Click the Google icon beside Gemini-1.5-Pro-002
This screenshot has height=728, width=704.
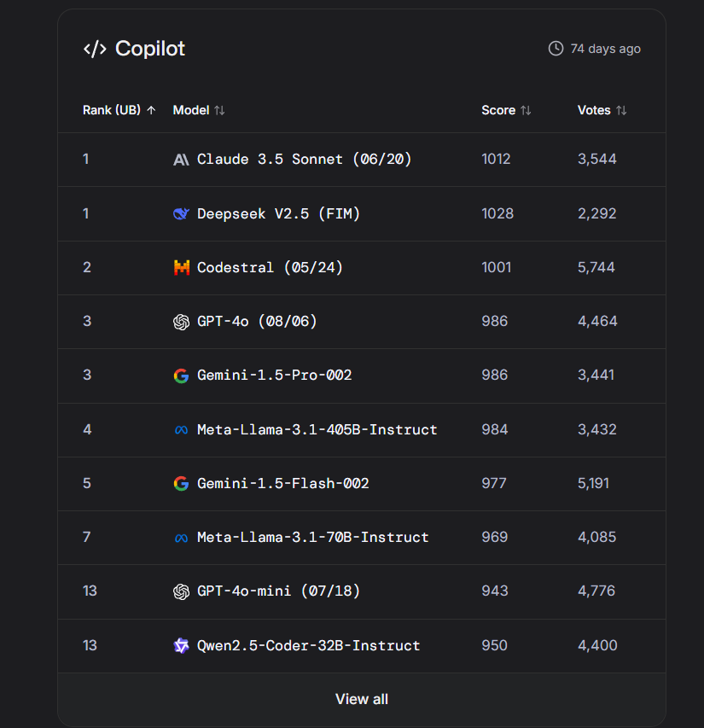coord(181,376)
